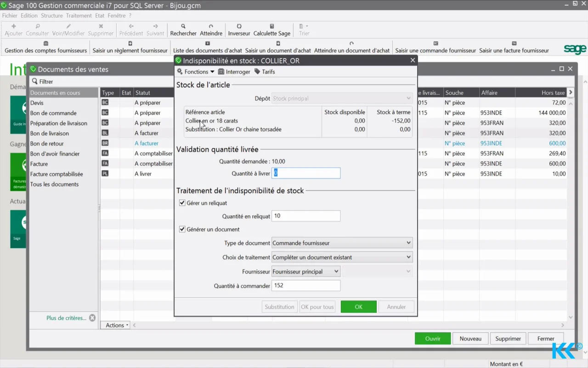Click the Quantité à livrer field
Screen dimensions: 588x368
(x=306, y=173)
